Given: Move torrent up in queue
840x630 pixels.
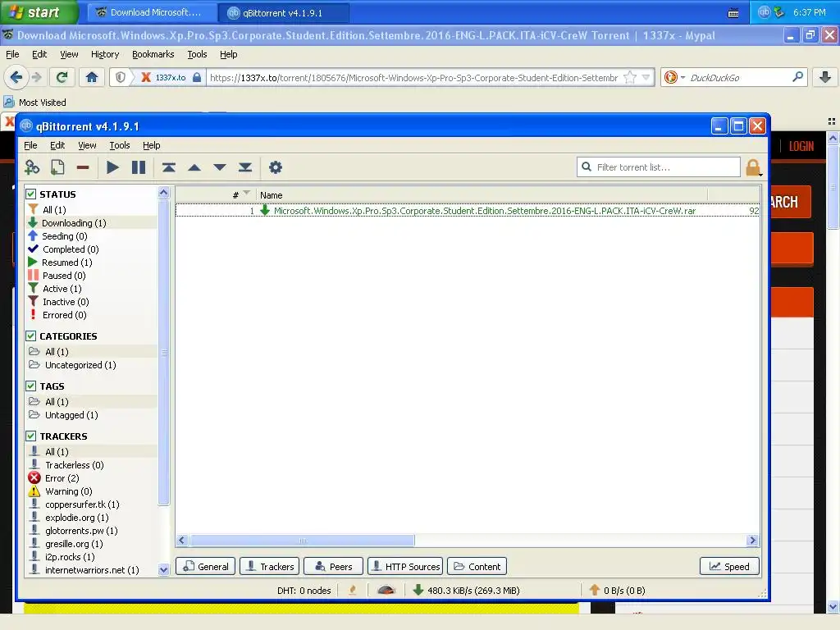Looking at the screenshot, I should tap(194, 167).
